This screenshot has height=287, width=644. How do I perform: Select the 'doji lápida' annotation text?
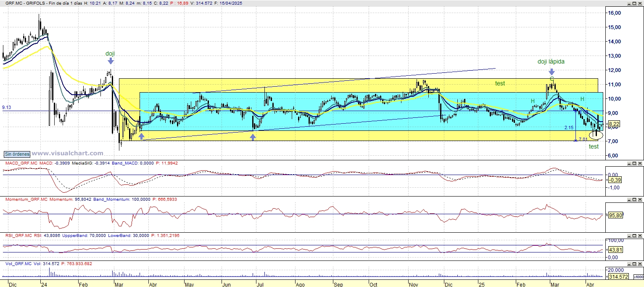coord(551,61)
